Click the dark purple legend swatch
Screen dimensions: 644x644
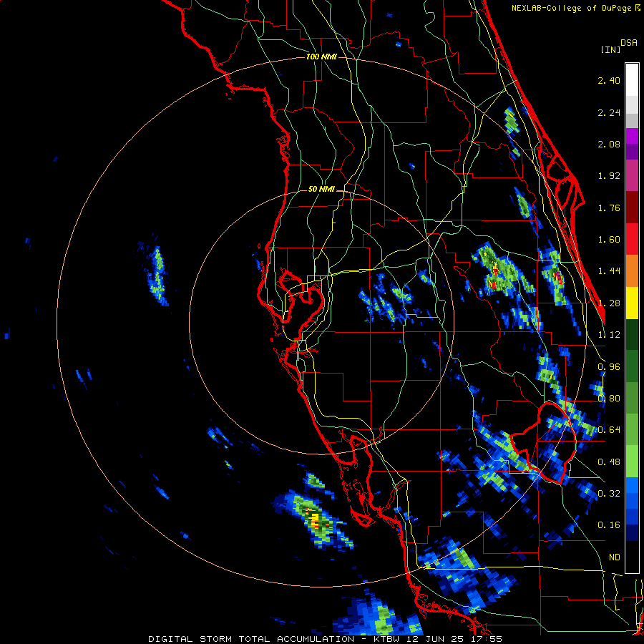point(632,152)
